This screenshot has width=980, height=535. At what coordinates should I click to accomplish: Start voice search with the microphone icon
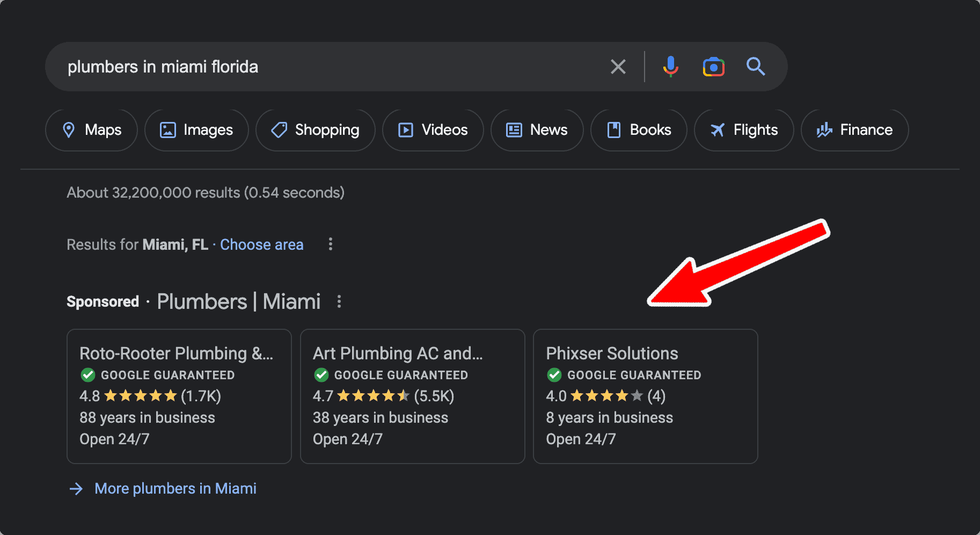click(x=670, y=67)
